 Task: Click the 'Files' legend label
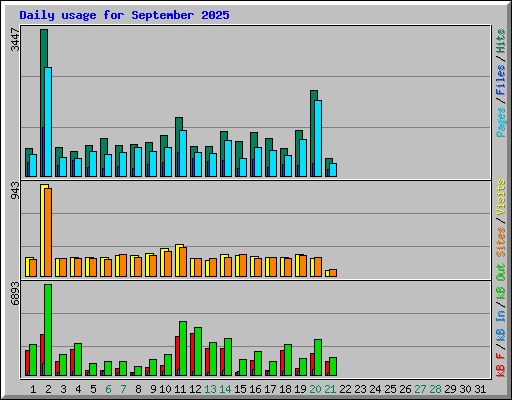point(501,80)
